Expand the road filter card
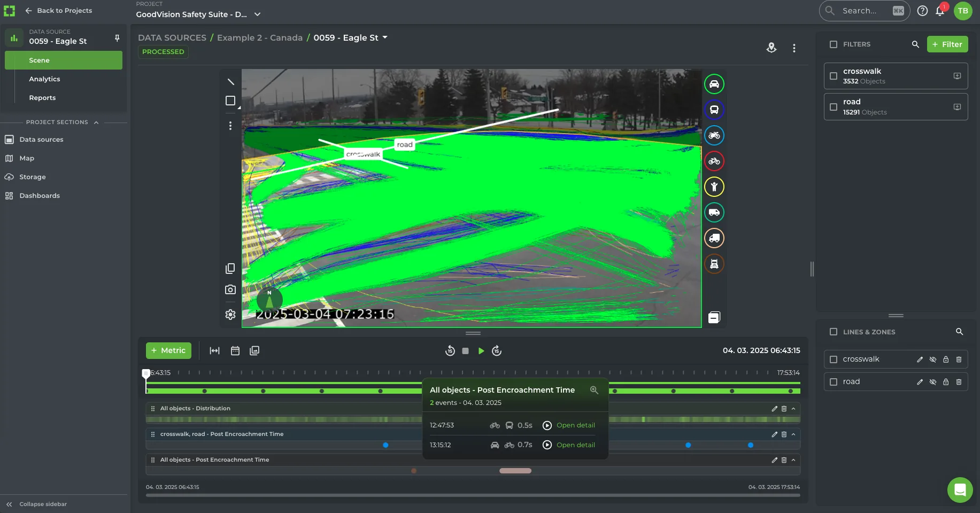This screenshot has width=980, height=513. [x=957, y=107]
